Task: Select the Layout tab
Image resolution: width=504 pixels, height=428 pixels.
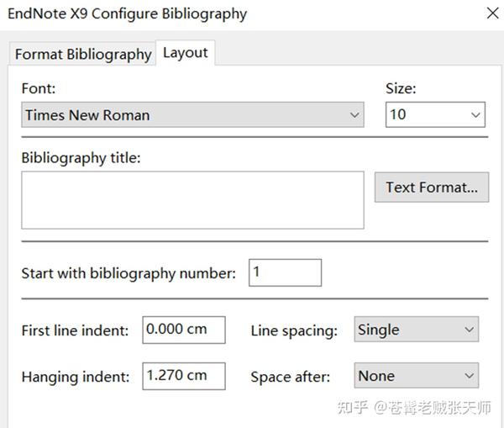Action: click(185, 52)
